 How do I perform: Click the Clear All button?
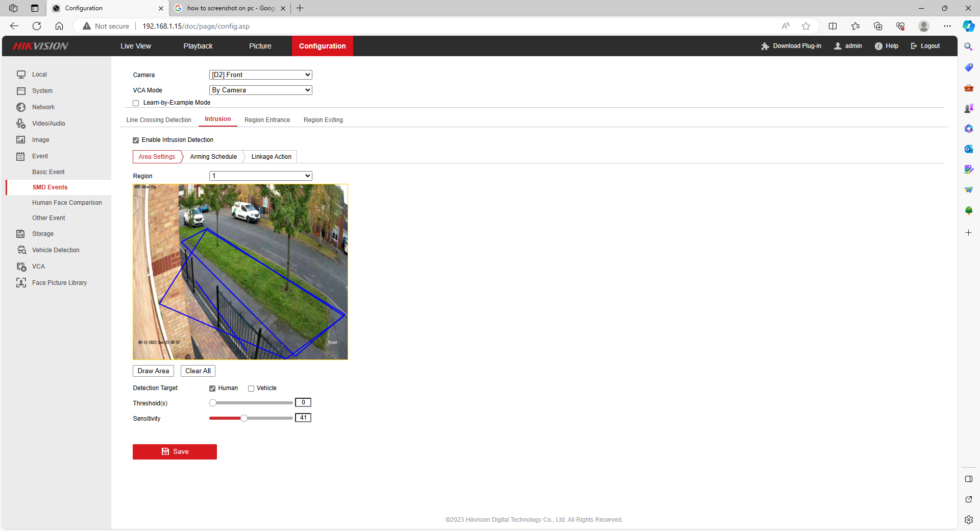[x=198, y=371]
